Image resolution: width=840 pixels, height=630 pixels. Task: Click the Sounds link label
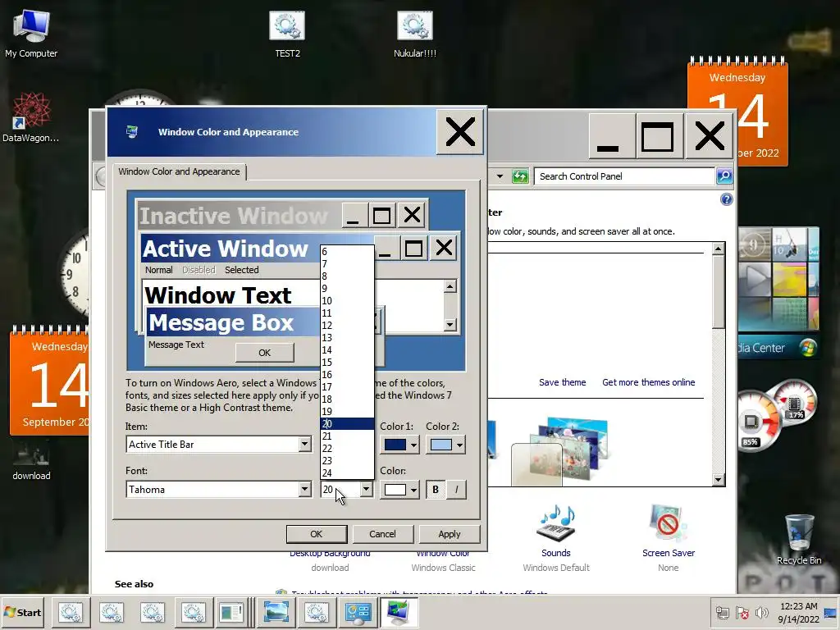[555, 553]
